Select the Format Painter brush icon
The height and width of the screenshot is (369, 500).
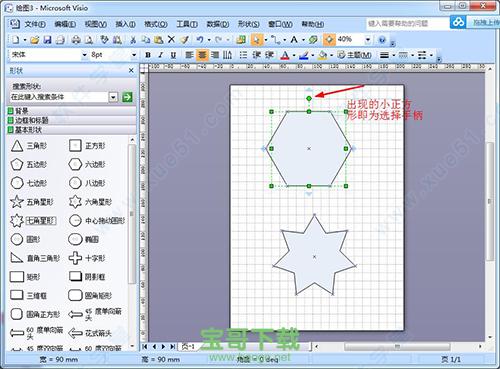pyautogui.click(x=184, y=40)
